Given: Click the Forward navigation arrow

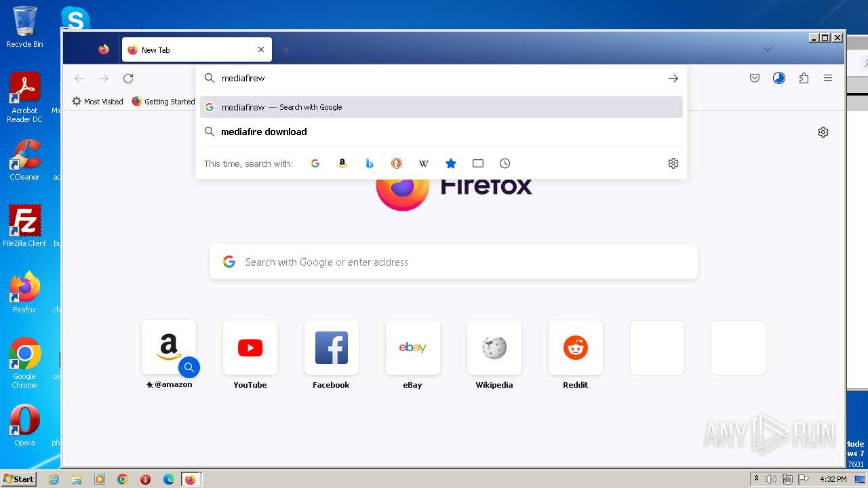Looking at the screenshot, I should pos(104,79).
